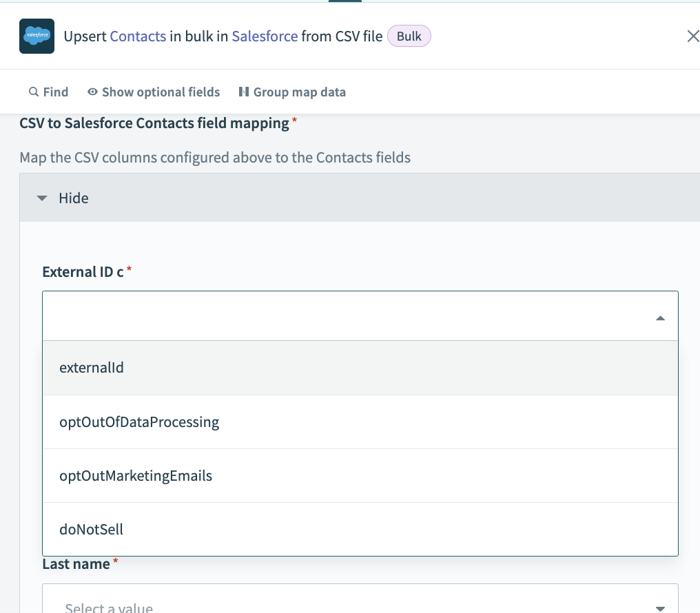Open the Salesforce connection link

[265, 36]
